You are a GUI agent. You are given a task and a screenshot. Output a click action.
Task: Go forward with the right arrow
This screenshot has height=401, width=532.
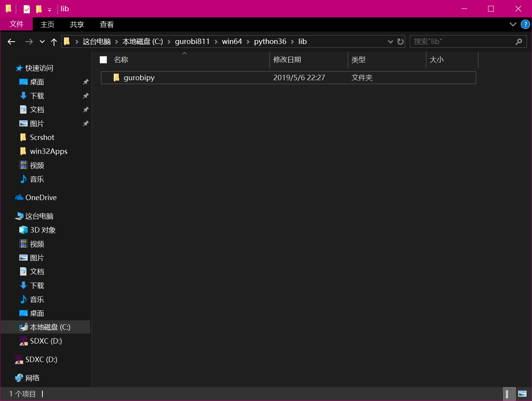click(29, 42)
